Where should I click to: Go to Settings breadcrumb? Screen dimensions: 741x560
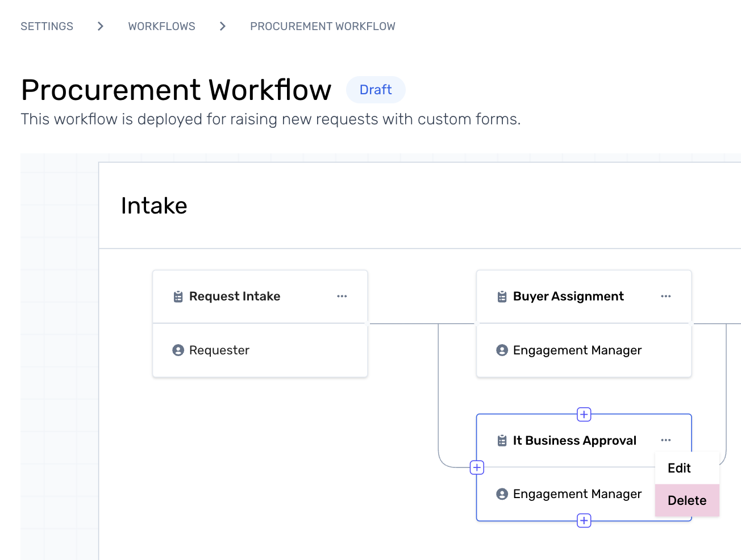(47, 27)
